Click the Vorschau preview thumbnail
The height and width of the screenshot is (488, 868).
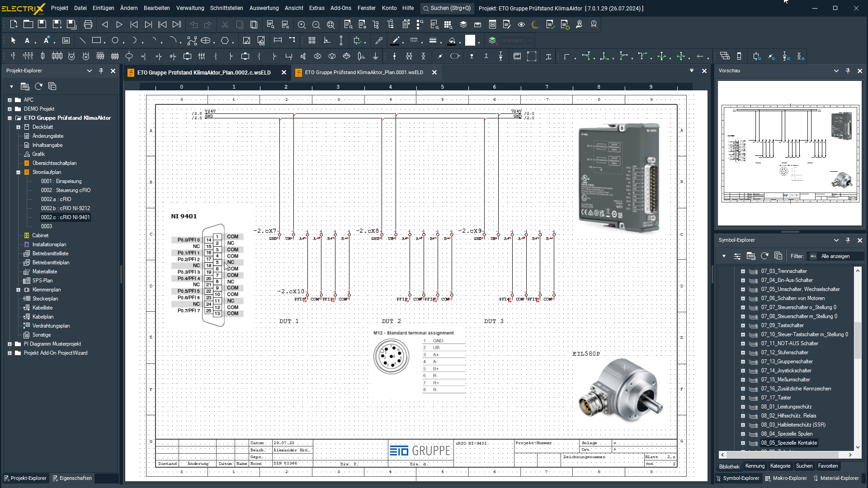pos(790,153)
